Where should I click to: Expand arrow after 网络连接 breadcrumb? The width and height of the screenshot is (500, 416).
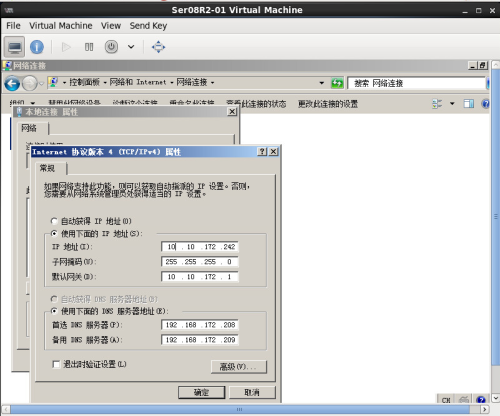pos(212,83)
